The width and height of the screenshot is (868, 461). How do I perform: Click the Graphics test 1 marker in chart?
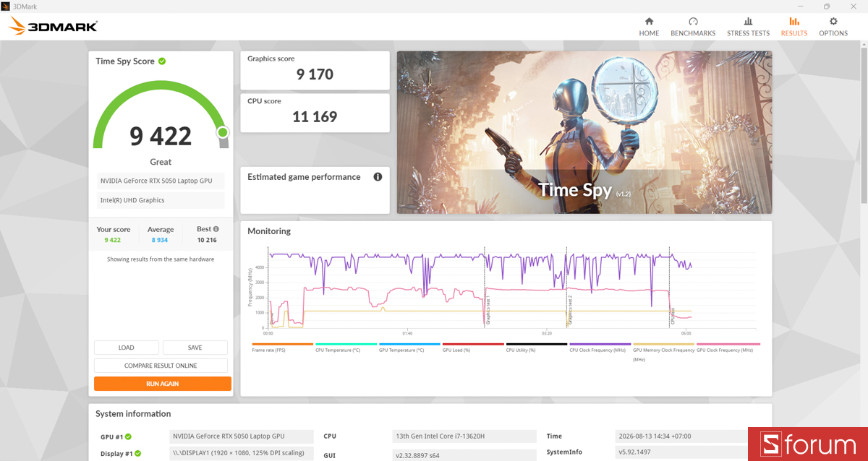click(x=488, y=309)
